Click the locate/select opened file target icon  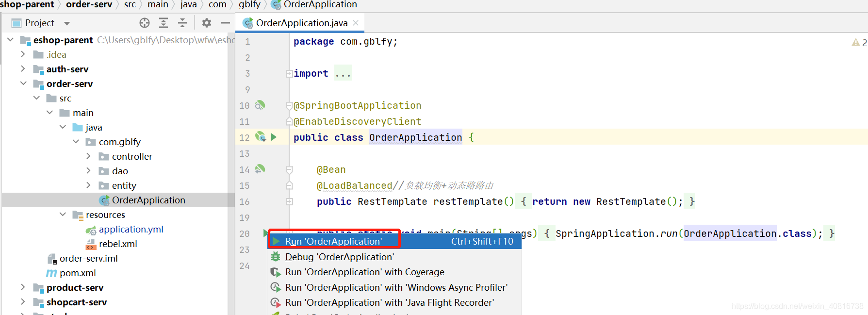click(x=145, y=23)
